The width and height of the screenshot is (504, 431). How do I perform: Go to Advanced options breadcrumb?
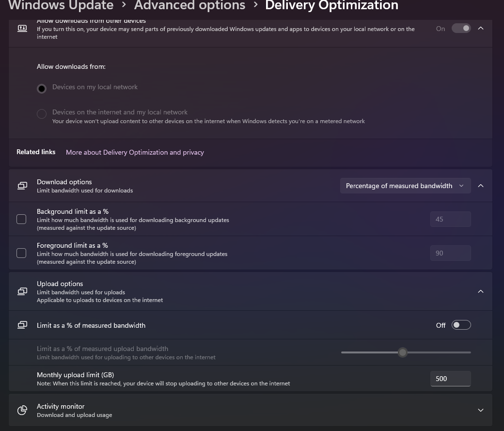(189, 5)
